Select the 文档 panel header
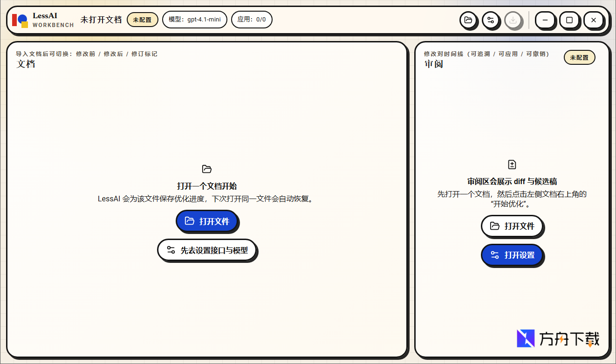This screenshot has height=364, width=616. point(26,64)
